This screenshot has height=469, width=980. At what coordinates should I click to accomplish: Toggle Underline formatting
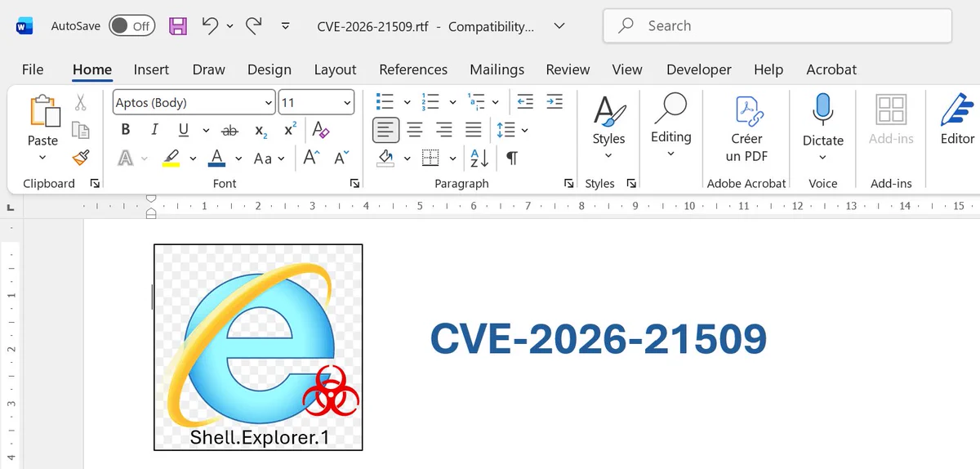coord(183,130)
